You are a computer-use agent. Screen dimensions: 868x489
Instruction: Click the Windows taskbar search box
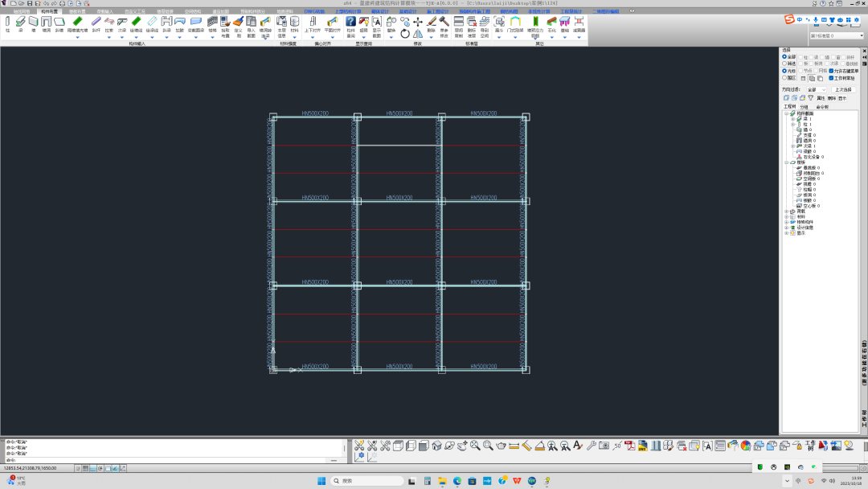pos(367,481)
